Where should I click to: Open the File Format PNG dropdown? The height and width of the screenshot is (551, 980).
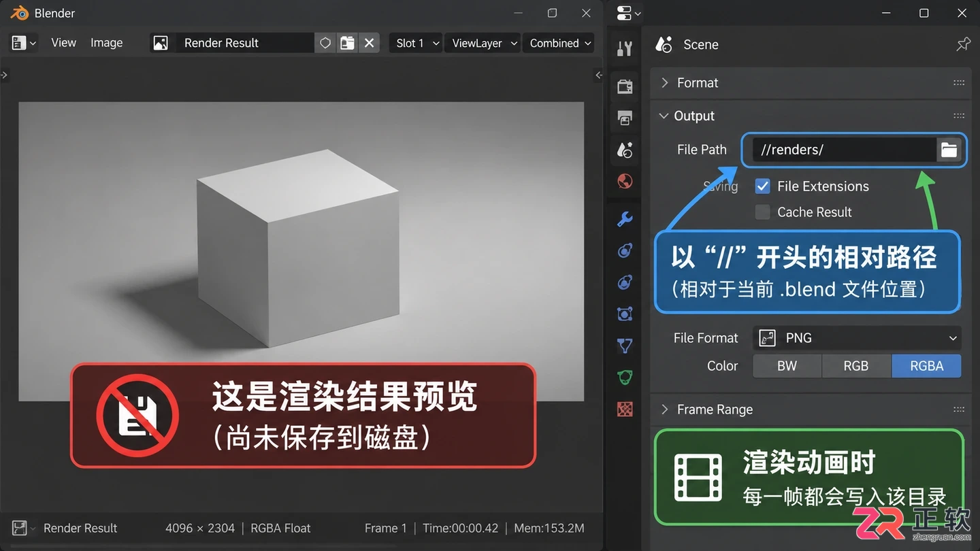857,338
